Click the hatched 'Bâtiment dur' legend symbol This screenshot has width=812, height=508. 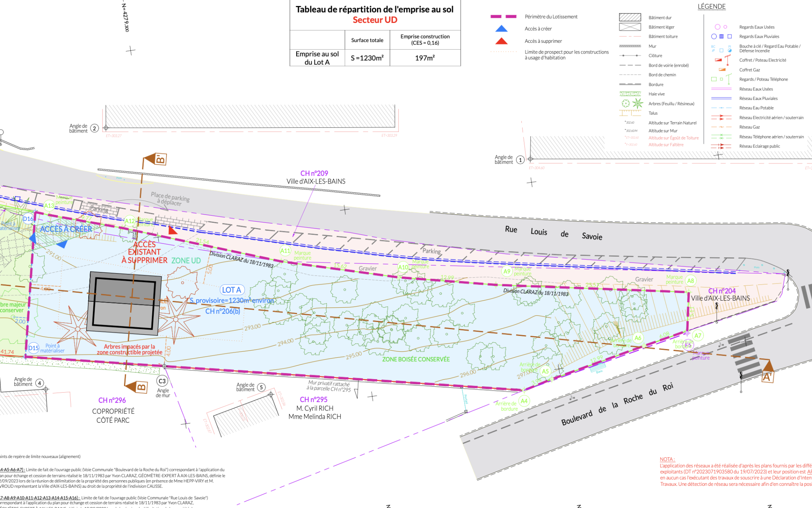point(630,17)
